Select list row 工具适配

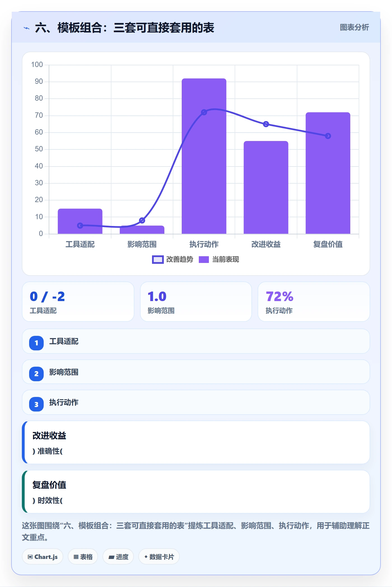click(196, 341)
